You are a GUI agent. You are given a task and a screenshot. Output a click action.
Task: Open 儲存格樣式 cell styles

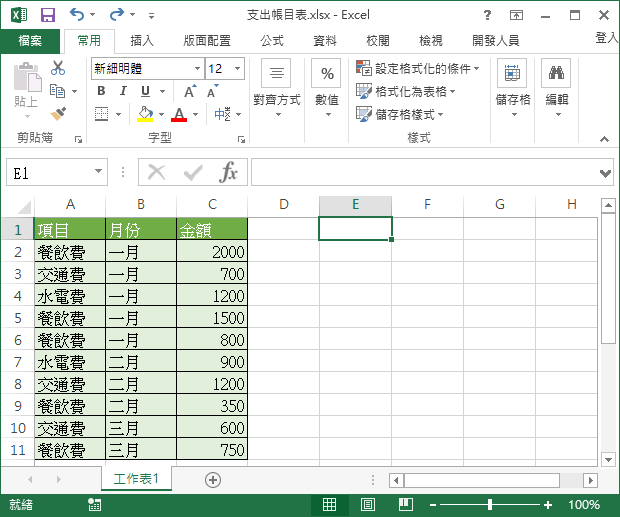pos(400,115)
